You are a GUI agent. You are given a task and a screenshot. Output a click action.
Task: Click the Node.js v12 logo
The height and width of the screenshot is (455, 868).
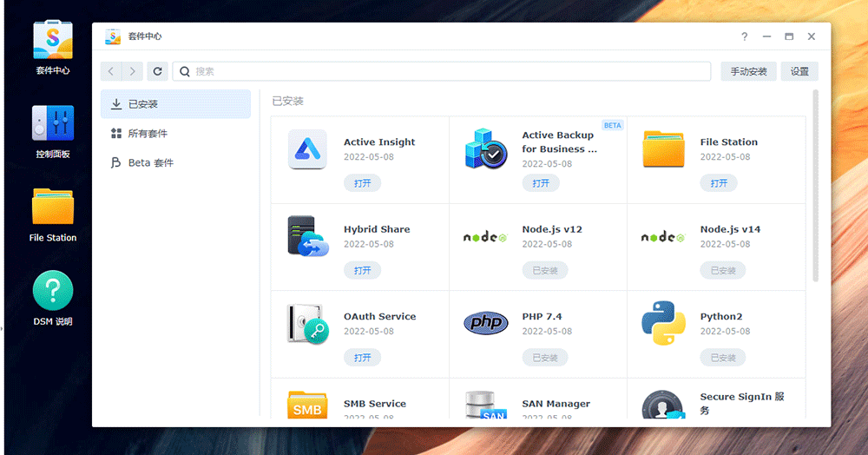coord(485,237)
